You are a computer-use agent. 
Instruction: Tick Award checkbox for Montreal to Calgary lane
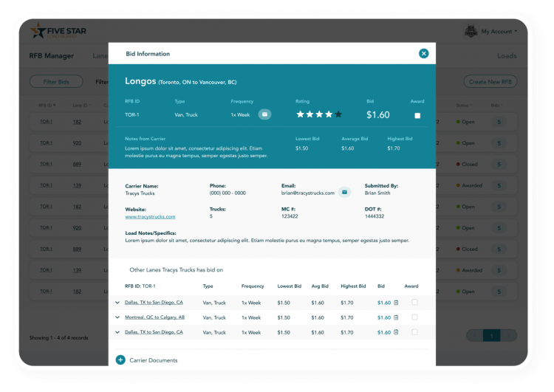coord(414,317)
